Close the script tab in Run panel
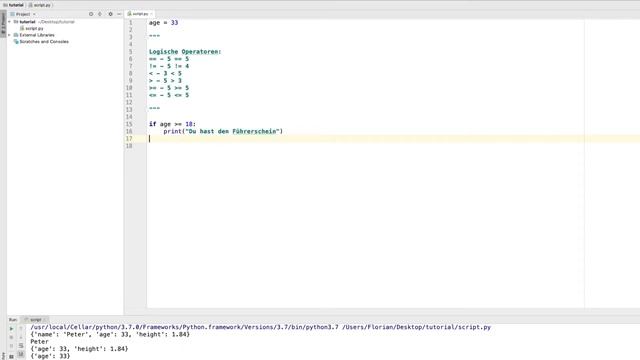This screenshot has width=640, height=360. click(45, 320)
